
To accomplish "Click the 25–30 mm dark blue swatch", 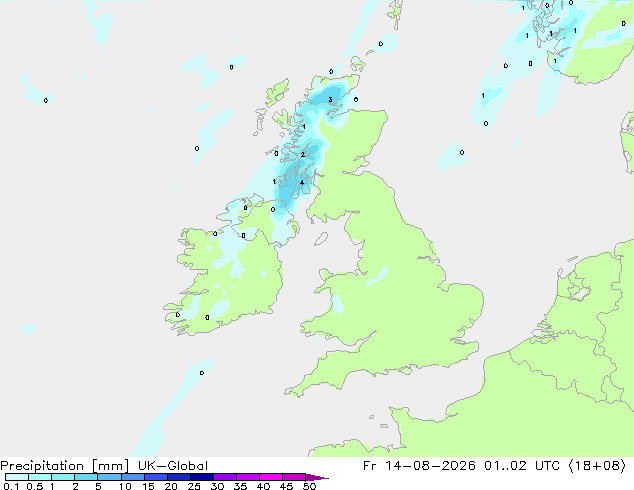I will click(x=202, y=477).
